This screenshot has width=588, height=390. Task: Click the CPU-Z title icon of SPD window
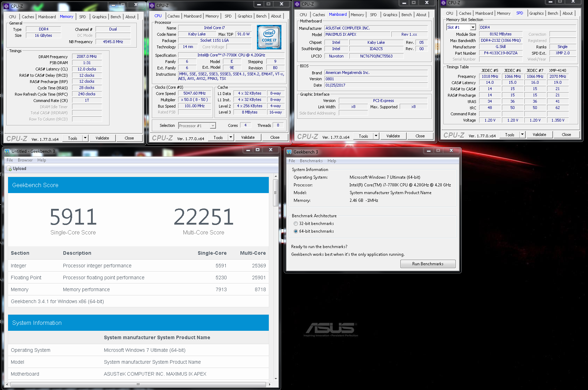pyautogui.click(x=444, y=3)
